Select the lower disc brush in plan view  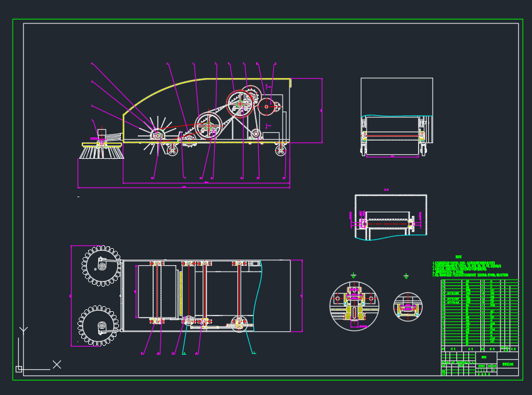[x=99, y=326]
